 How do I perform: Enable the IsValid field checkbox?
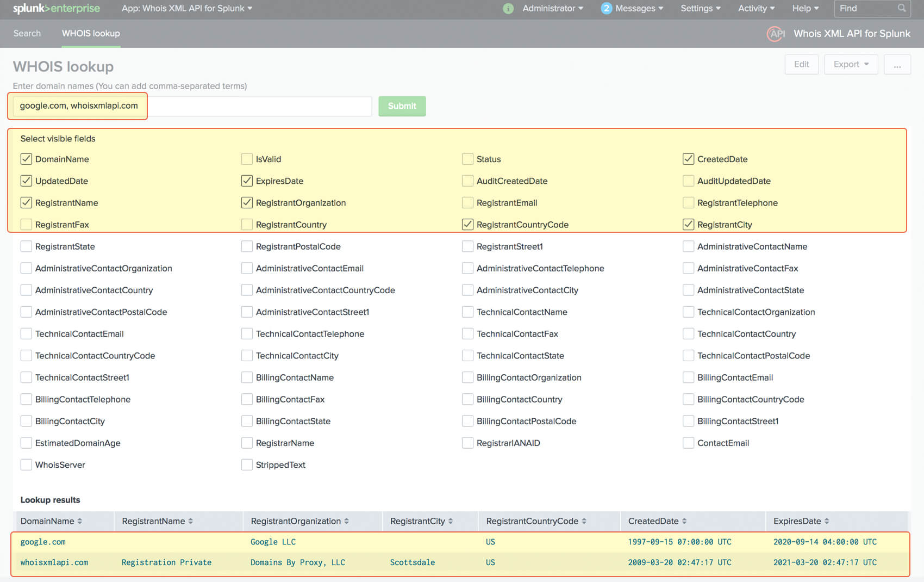point(247,159)
